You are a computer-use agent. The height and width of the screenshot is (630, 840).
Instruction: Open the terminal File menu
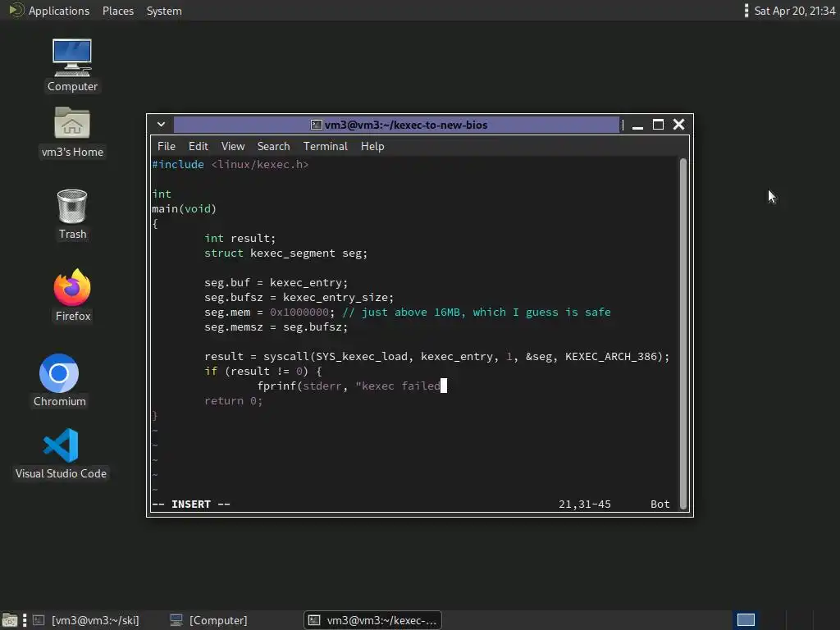click(x=166, y=146)
